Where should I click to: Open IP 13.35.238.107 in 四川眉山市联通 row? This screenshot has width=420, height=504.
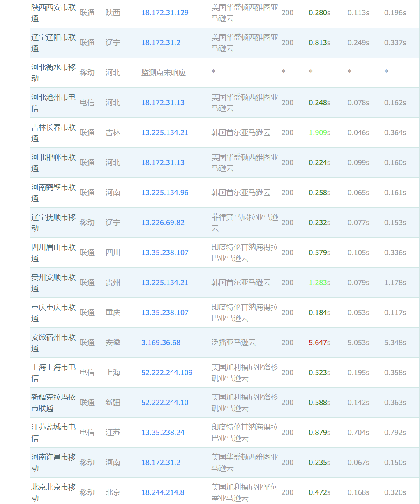[x=165, y=253]
